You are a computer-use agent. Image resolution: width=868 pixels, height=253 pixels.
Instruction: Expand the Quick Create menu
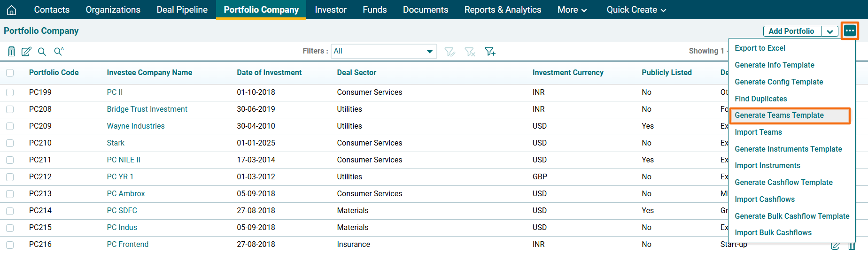pyautogui.click(x=636, y=10)
